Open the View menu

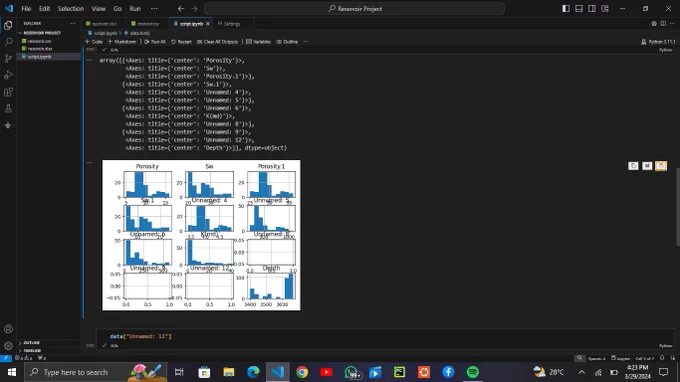coord(98,9)
